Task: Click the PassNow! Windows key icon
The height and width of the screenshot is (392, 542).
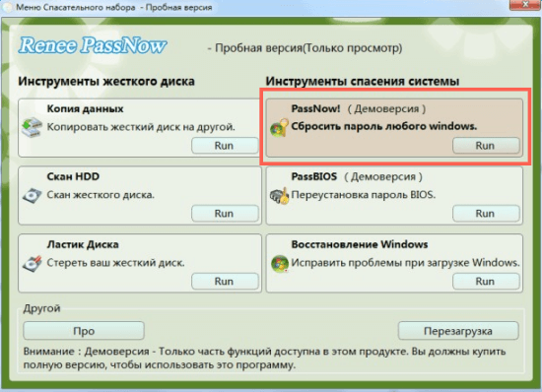Action: point(279,127)
